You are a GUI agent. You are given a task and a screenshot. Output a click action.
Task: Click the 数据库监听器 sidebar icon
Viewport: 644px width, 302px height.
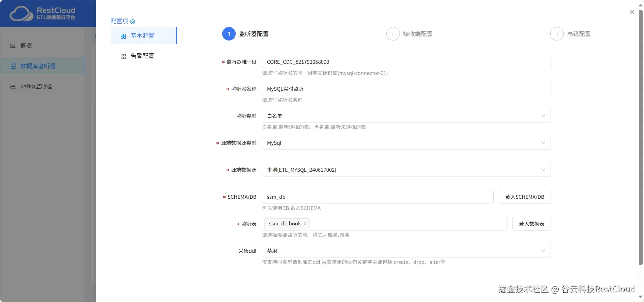[13, 66]
